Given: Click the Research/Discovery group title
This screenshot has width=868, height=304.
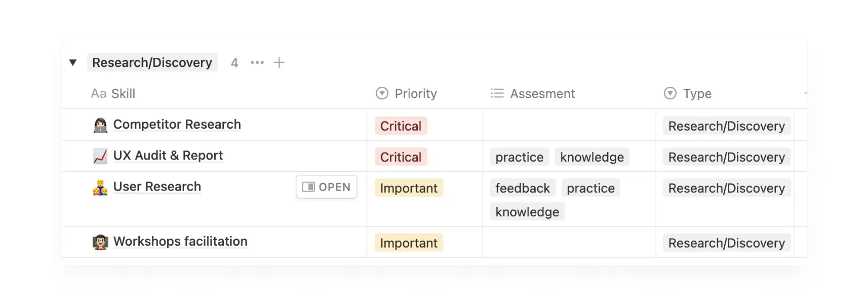Looking at the screenshot, I should click(152, 62).
